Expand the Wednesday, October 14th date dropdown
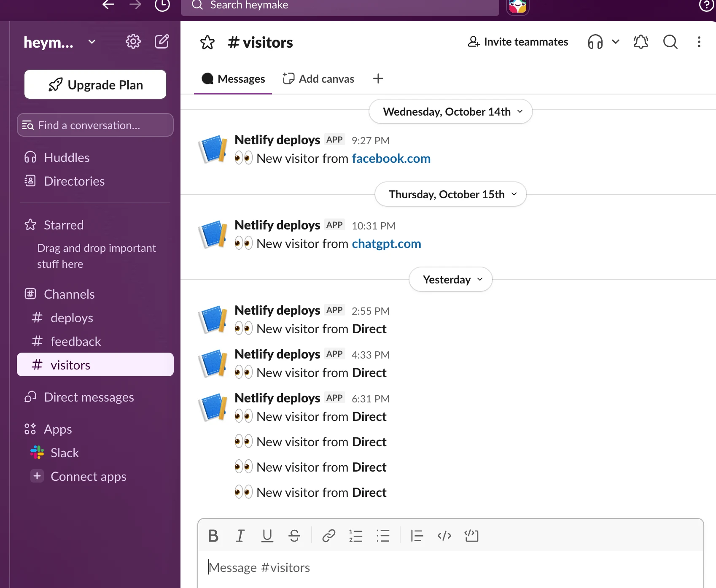Viewport: 716px width, 588px height. tap(450, 111)
